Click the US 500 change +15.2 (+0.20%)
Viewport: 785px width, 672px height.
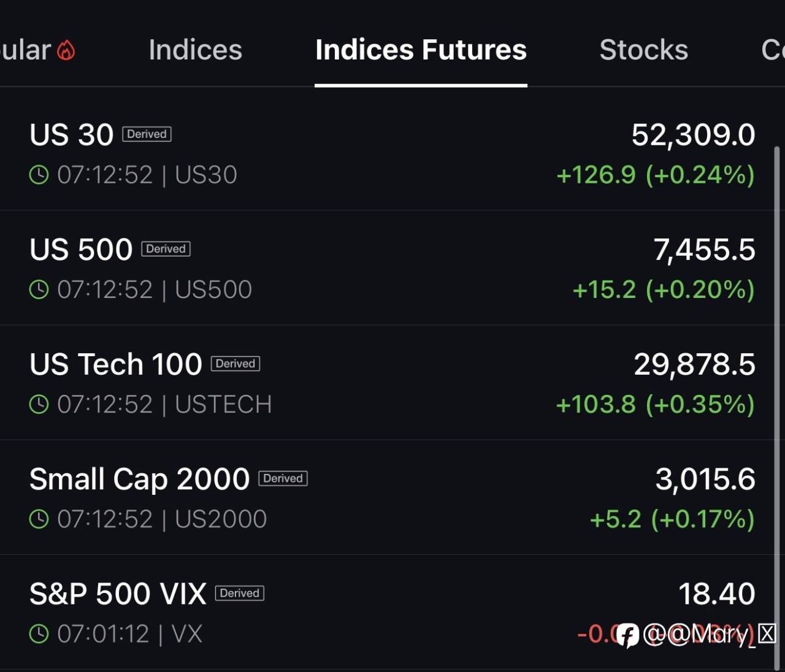(664, 289)
